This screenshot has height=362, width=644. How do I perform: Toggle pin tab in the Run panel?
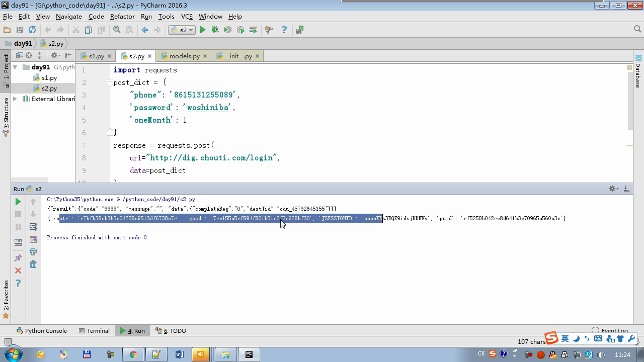click(x=18, y=258)
